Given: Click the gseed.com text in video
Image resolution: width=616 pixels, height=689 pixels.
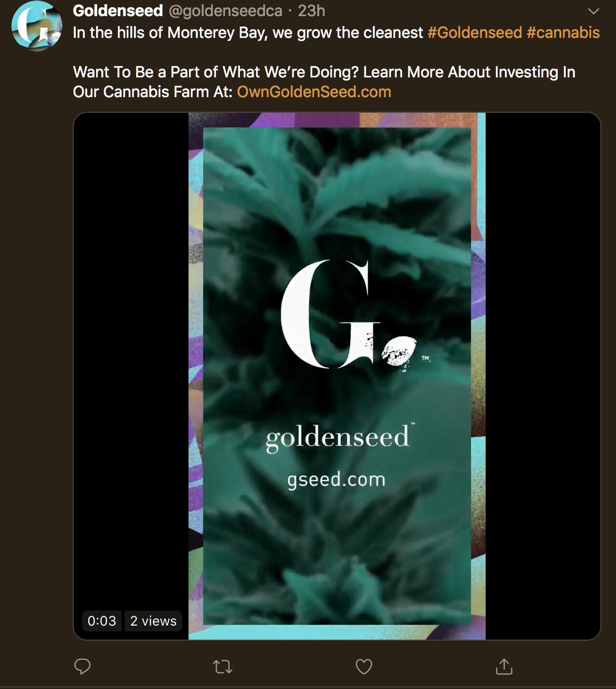Looking at the screenshot, I should click(337, 480).
